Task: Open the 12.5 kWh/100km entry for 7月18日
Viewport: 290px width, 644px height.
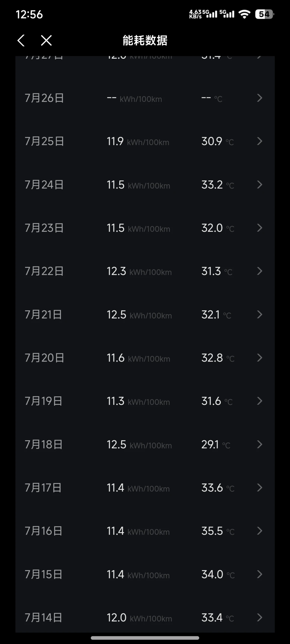Action: 139,444
